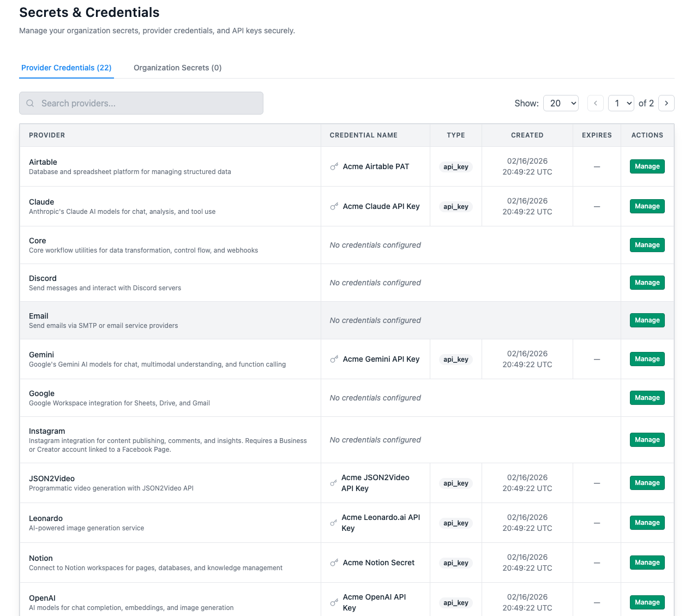Image resolution: width=685 pixels, height=616 pixels.
Task: Click the key icon beside Acme Notion Secret
Action: (334, 563)
